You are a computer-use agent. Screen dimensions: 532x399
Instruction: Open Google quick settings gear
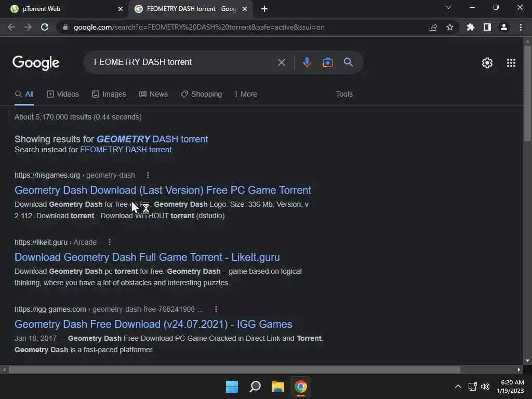tap(487, 63)
